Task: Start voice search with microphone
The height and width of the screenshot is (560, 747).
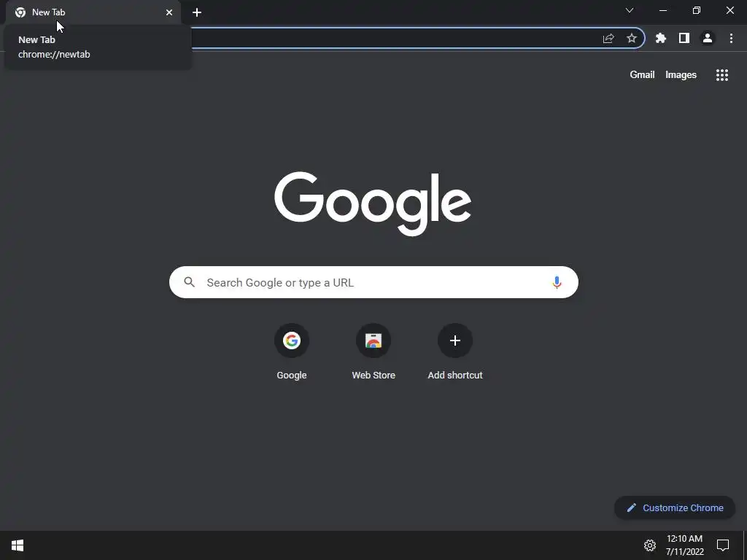Action: tap(557, 282)
